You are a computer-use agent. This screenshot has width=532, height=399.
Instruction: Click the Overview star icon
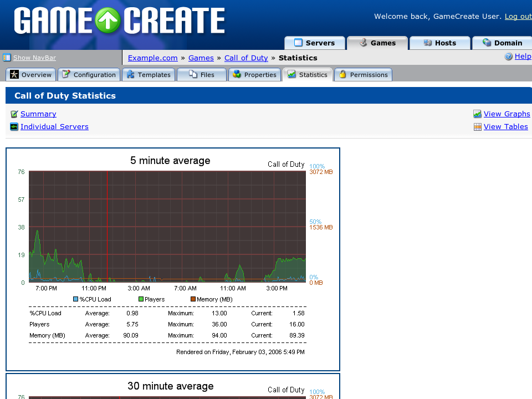[14, 74]
